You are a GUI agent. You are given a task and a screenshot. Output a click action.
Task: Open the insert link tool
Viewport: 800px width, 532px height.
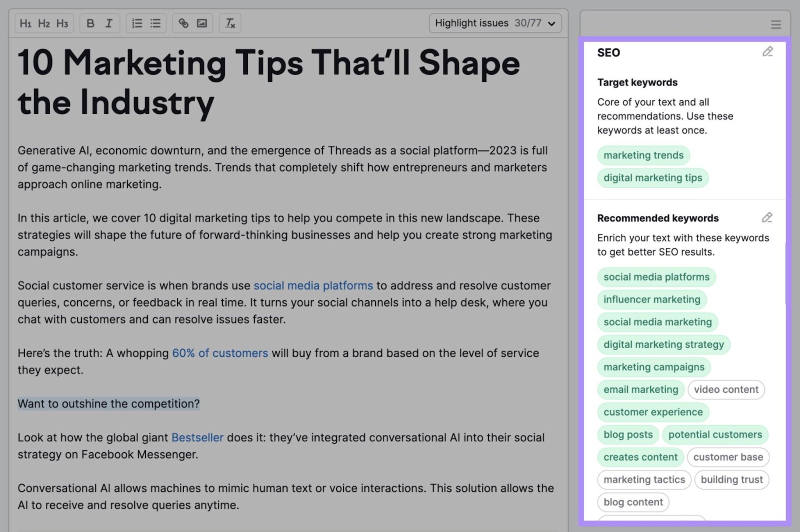(x=183, y=23)
